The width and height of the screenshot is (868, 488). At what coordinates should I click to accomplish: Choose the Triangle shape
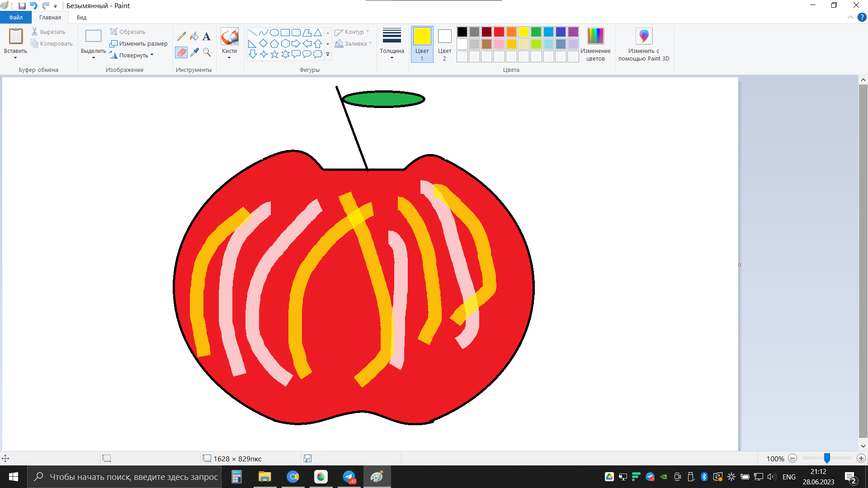tap(318, 33)
